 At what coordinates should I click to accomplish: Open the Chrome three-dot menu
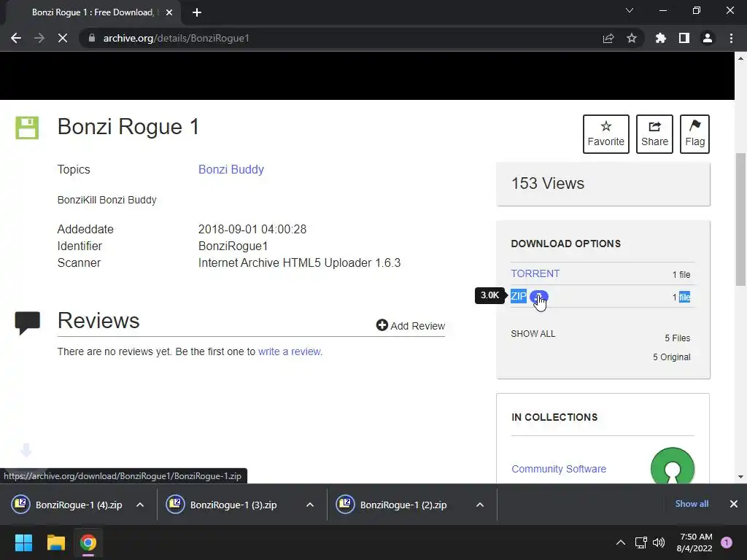pyautogui.click(x=731, y=38)
